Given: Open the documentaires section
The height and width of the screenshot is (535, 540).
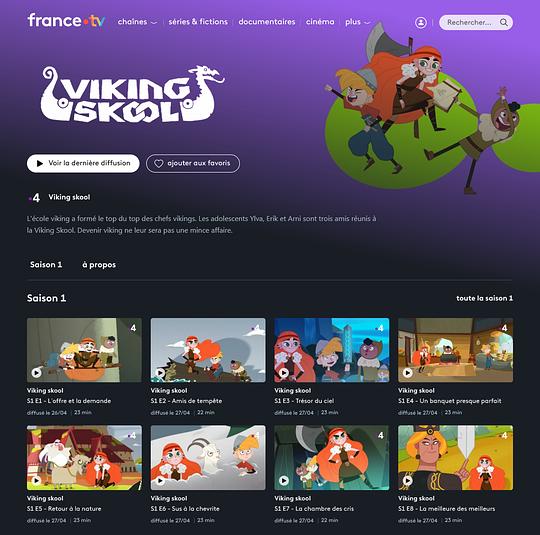Looking at the screenshot, I should click(267, 22).
